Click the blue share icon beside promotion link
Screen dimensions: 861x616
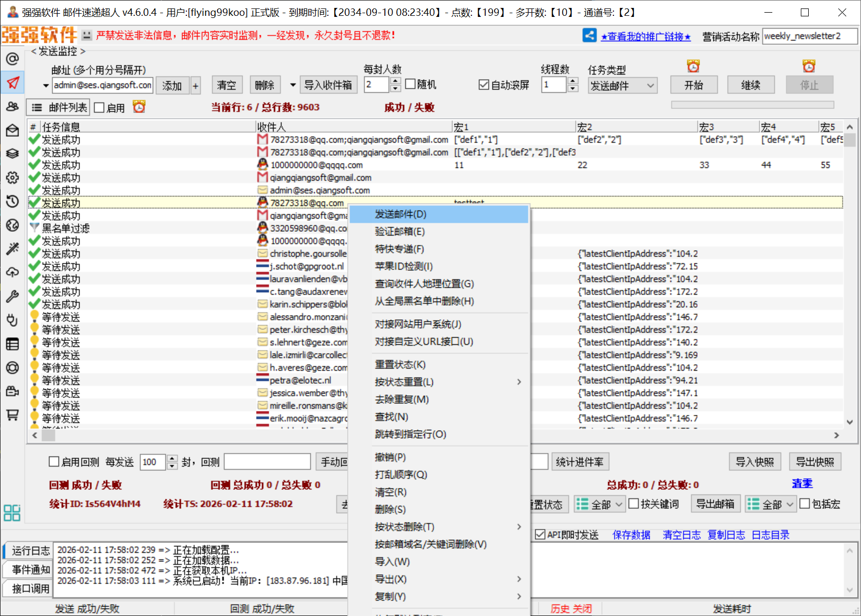[589, 35]
